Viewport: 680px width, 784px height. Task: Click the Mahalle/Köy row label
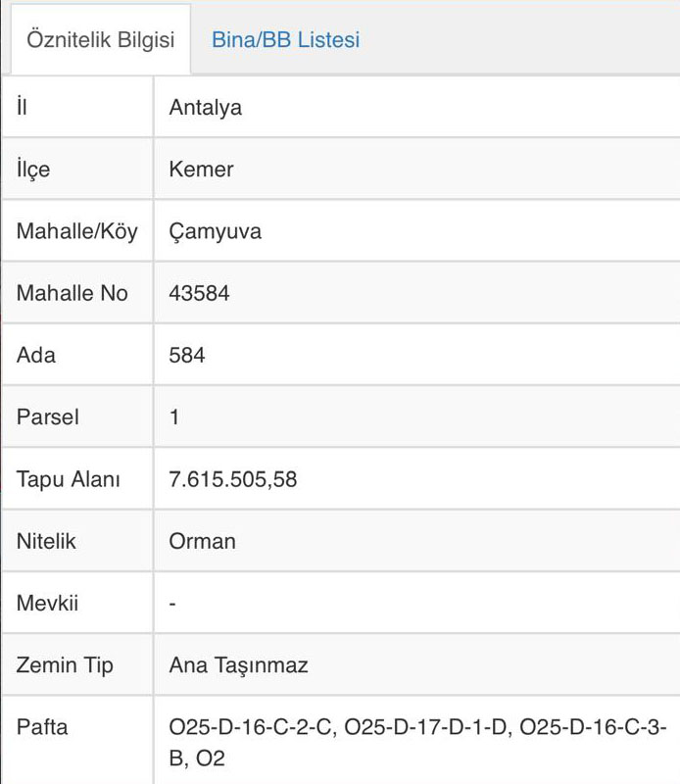click(77, 231)
